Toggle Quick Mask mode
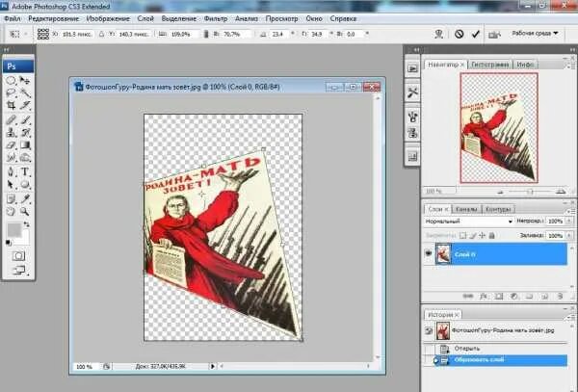578x392 pixels. (x=18, y=255)
